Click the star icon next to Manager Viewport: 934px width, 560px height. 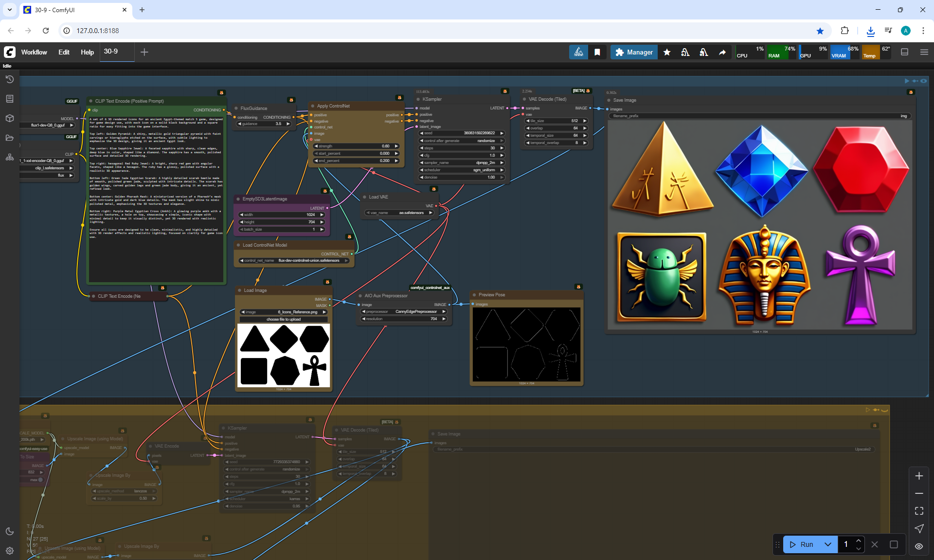tap(667, 52)
